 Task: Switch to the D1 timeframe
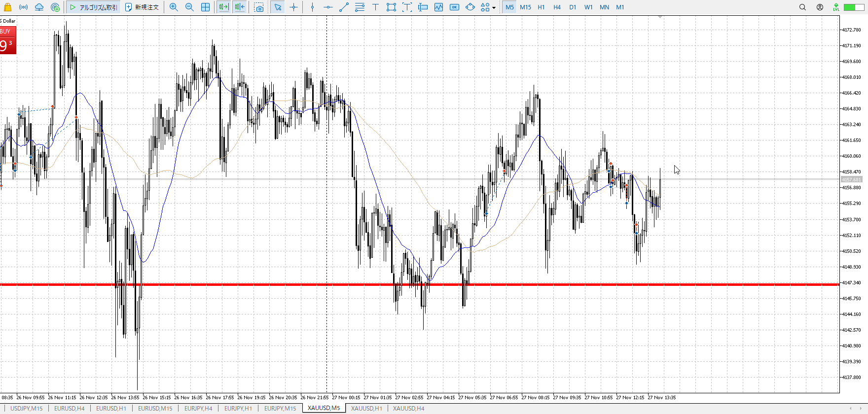pos(573,7)
